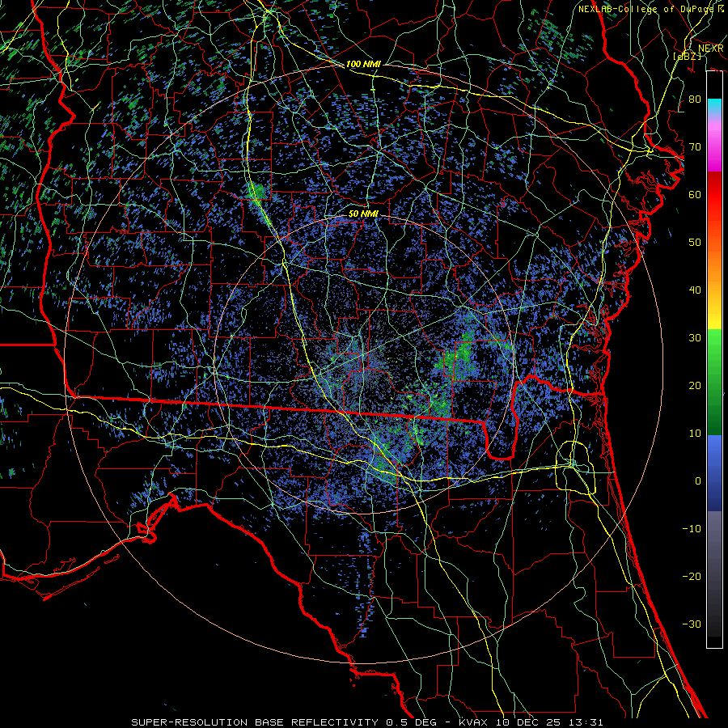Click the "-20" value on the dBZ scale

coord(692,576)
